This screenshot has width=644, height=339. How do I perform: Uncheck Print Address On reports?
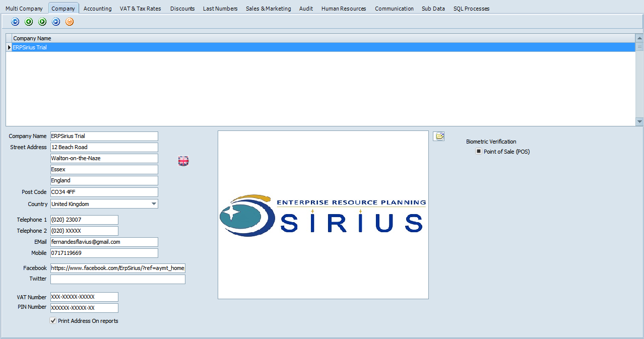point(53,320)
